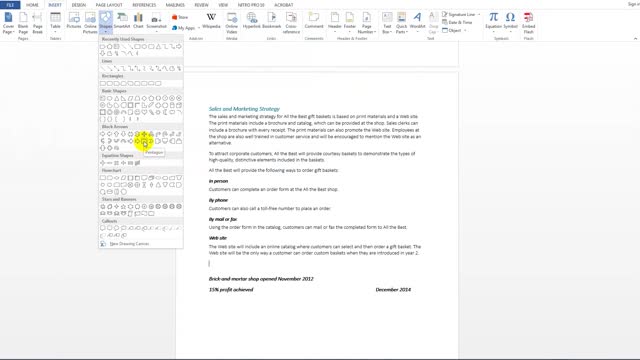Viewport: 640px width, 360px height.
Task: Collapse the Shapes dropdown button
Action: [x=105, y=23]
